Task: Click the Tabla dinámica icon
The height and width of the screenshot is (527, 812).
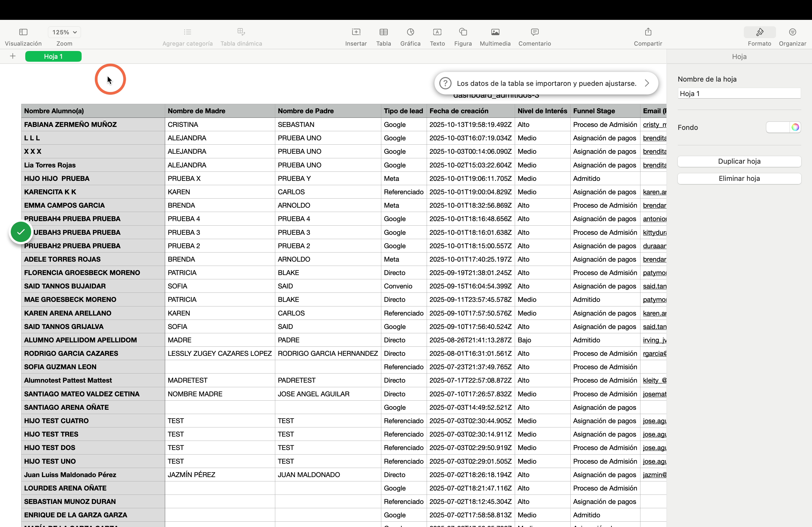Action: [241, 32]
